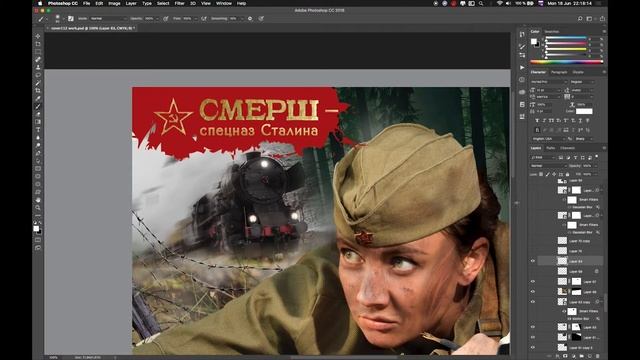Open the anti-aliasing Sharp dropdown
640x360 pixels.
tap(585, 139)
